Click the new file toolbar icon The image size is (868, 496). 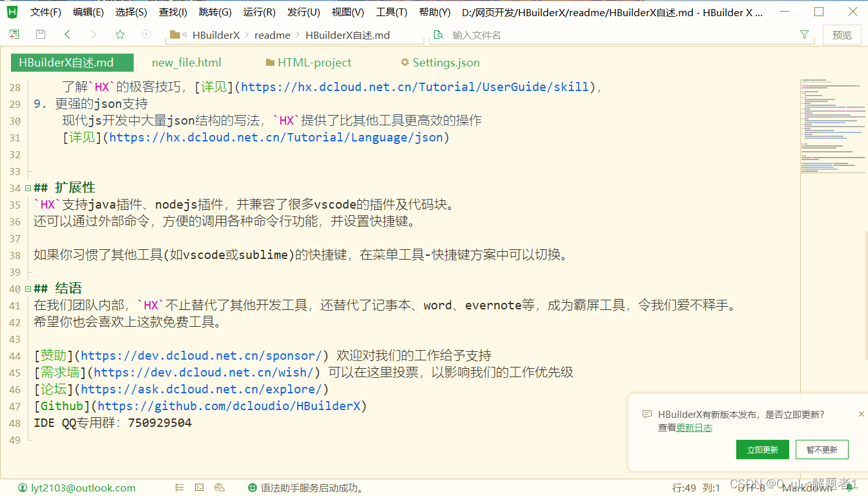[14, 35]
